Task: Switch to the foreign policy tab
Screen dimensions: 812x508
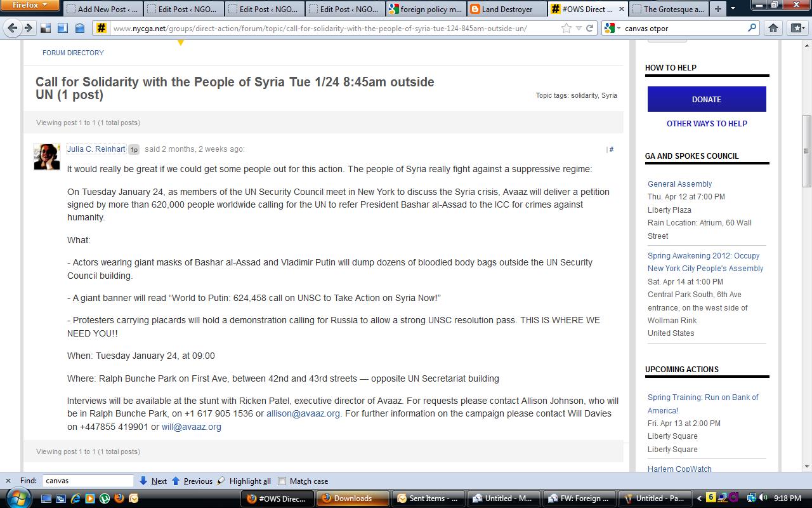Action: (x=426, y=9)
